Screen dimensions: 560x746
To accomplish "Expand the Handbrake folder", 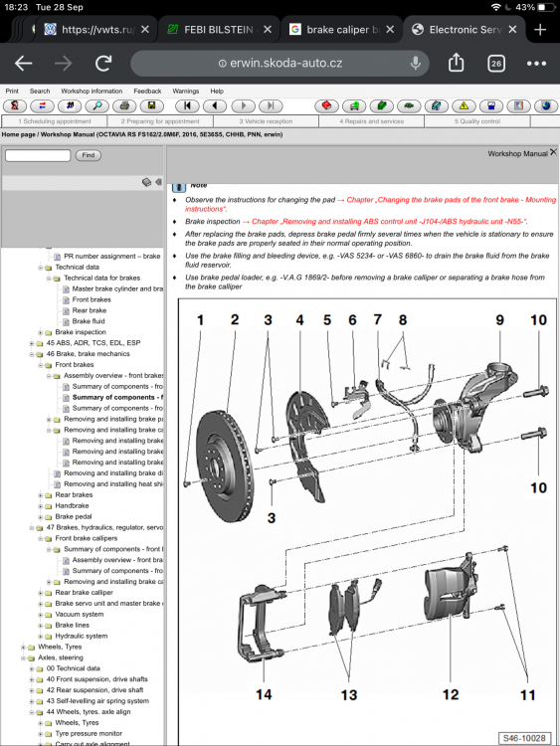I will (x=41, y=505).
